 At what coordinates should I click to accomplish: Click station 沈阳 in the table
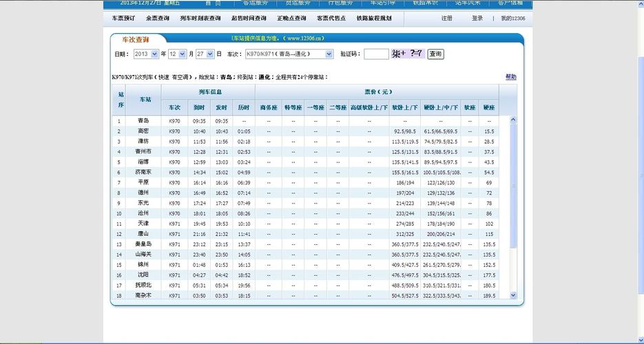143,275
